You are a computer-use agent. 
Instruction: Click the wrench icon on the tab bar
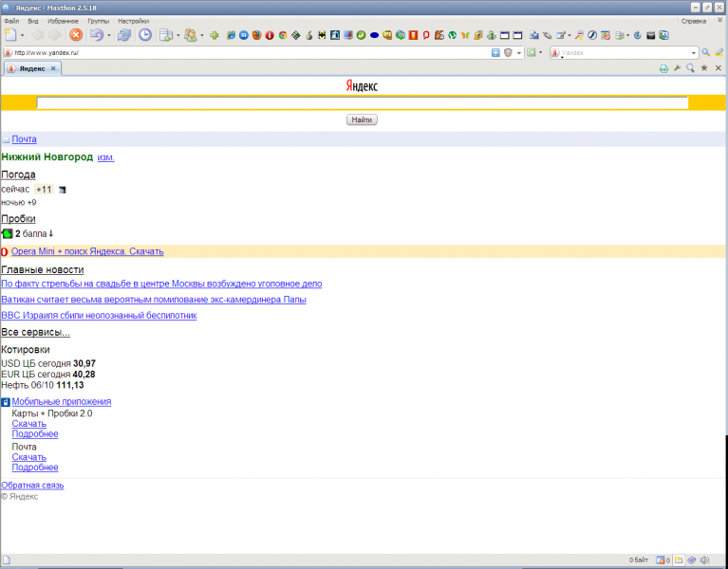678,68
